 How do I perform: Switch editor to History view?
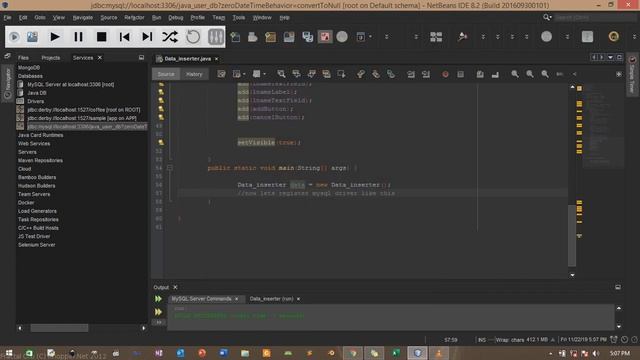pyautogui.click(x=194, y=74)
